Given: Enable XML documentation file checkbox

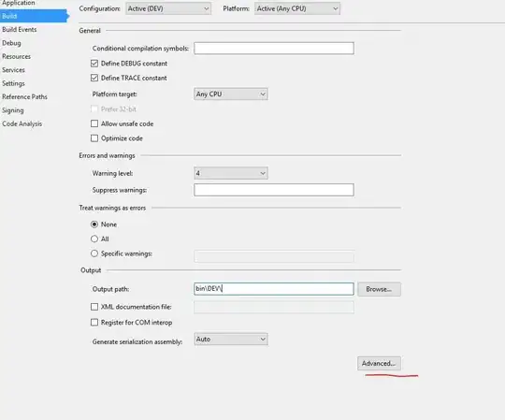Looking at the screenshot, I should (x=94, y=307).
